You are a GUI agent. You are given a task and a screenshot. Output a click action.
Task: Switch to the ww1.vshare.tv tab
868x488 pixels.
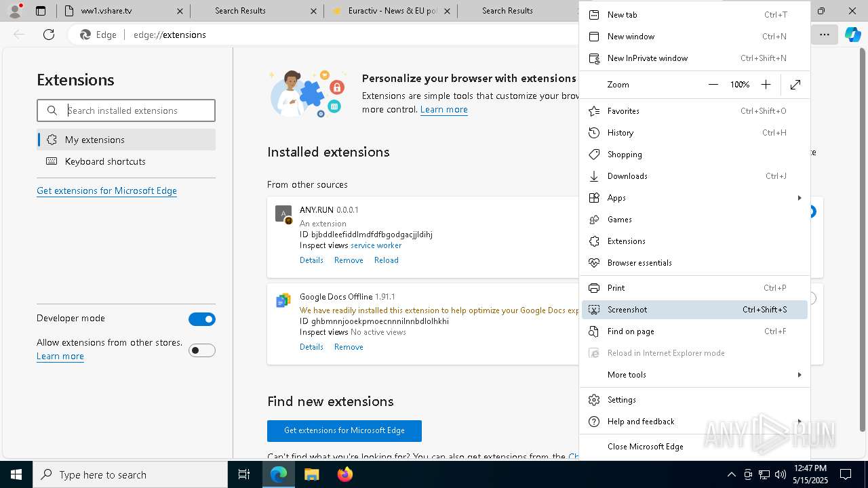click(x=122, y=11)
